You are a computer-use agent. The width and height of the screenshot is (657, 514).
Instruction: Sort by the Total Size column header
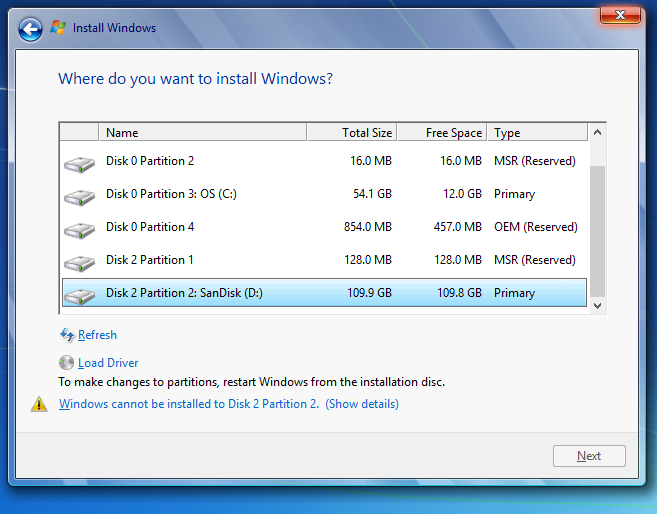pos(352,132)
